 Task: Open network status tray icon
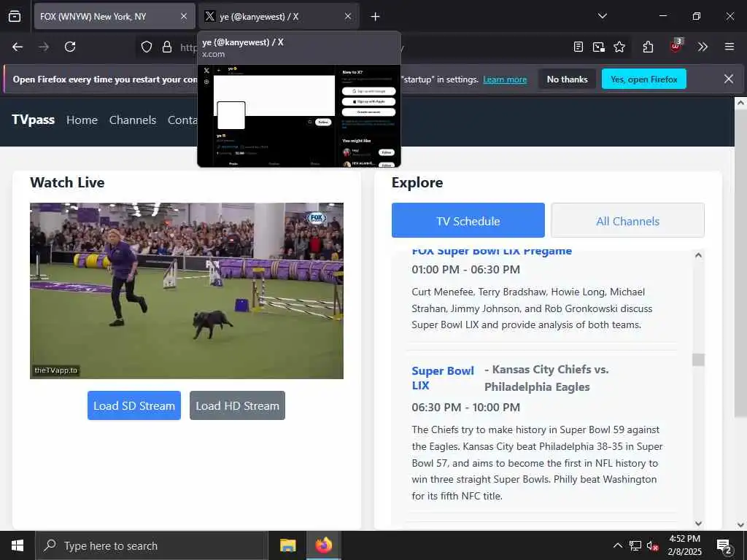tap(635, 545)
